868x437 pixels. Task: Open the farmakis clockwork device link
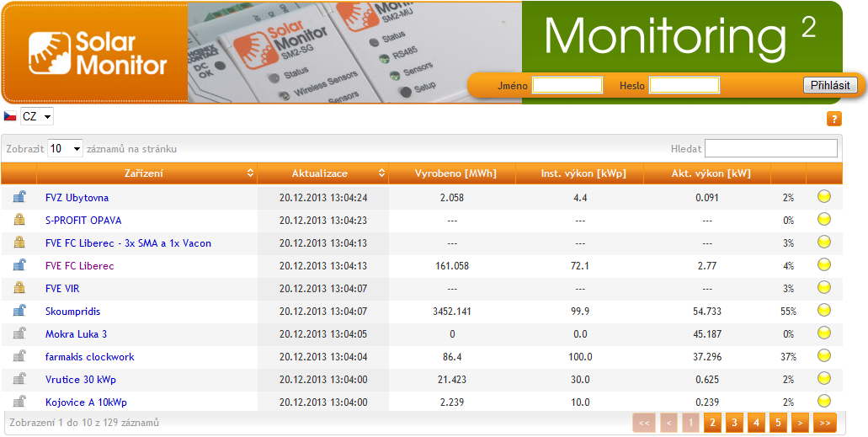click(x=90, y=357)
